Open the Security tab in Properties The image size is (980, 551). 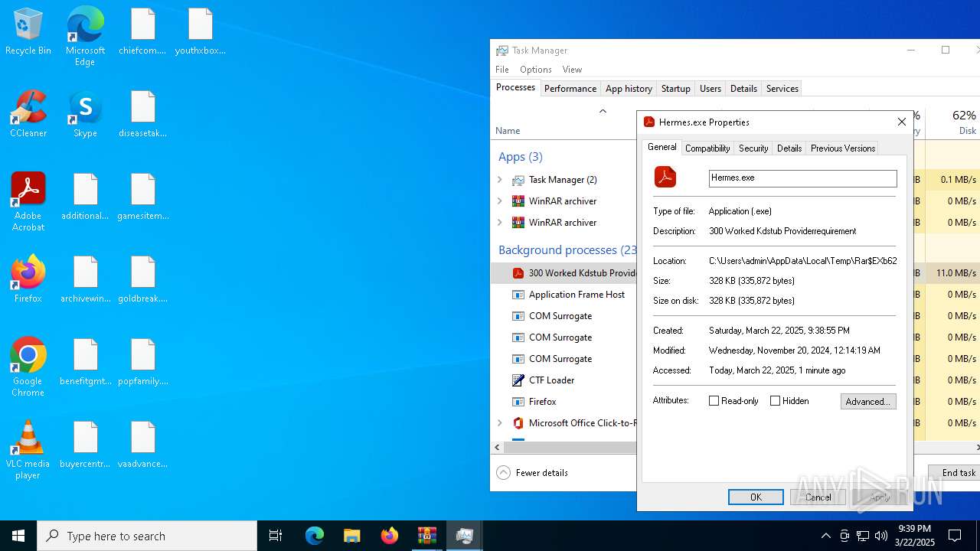[x=753, y=148]
